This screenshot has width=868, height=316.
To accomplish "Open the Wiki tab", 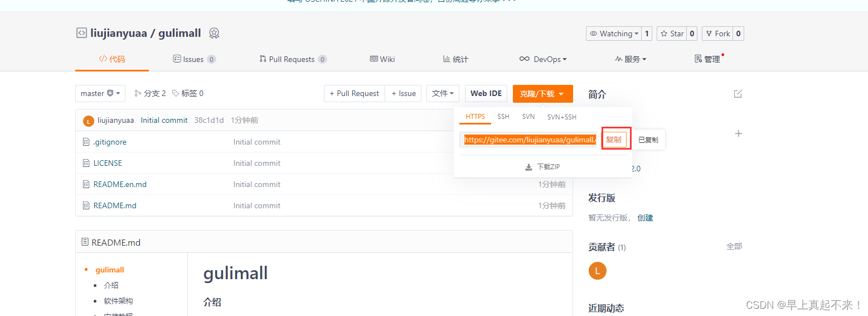I will [382, 59].
